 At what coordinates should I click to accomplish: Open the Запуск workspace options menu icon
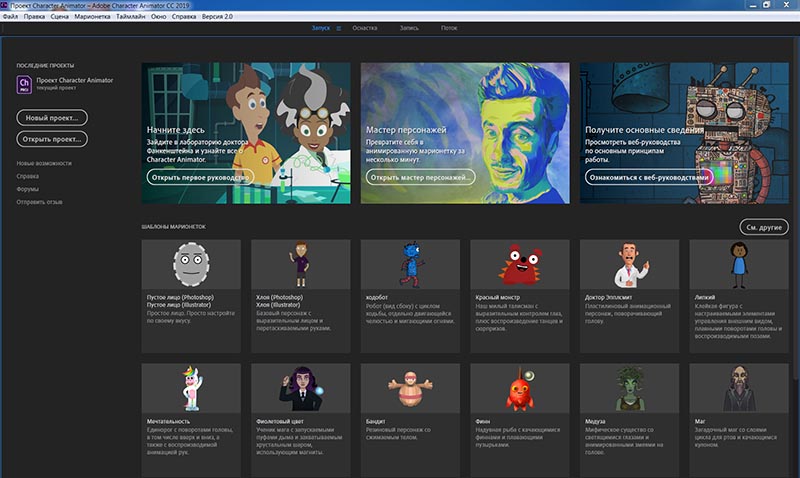(339, 29)
